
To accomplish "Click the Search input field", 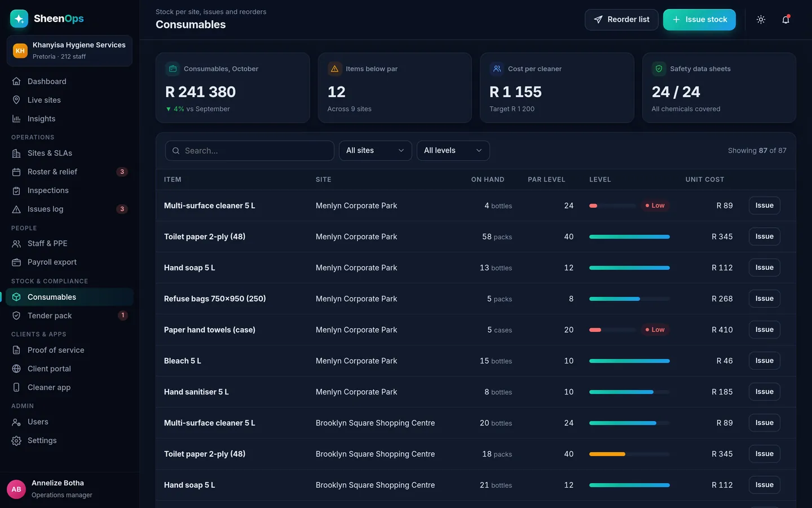I will 250,151.
